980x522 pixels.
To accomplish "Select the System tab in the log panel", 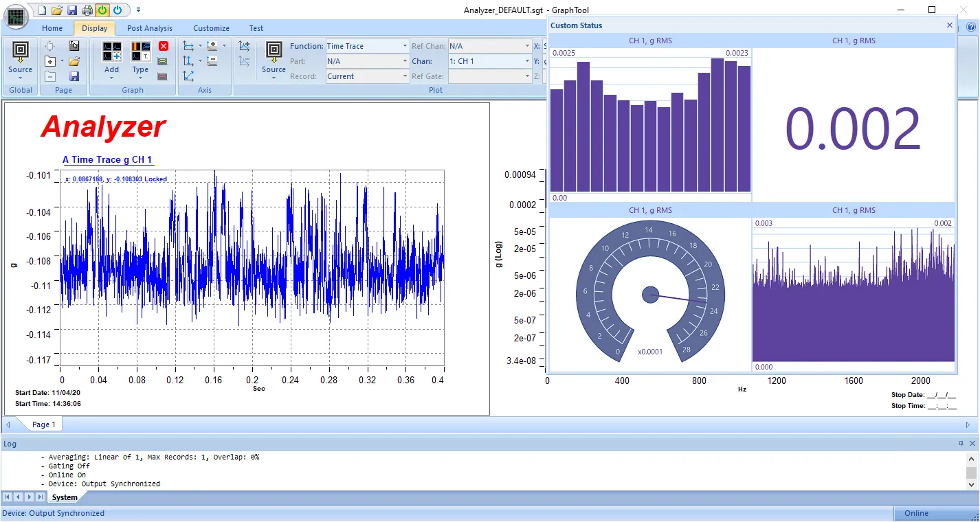I will (x=65, y=497).
